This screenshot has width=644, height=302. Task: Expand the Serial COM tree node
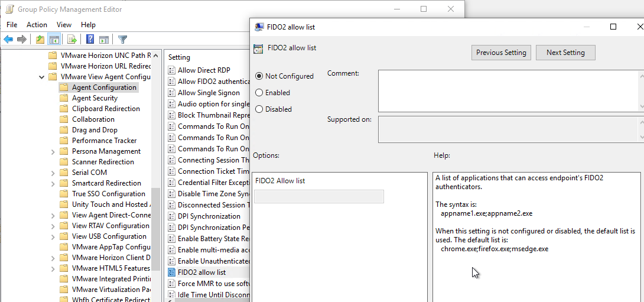point(53,173)
